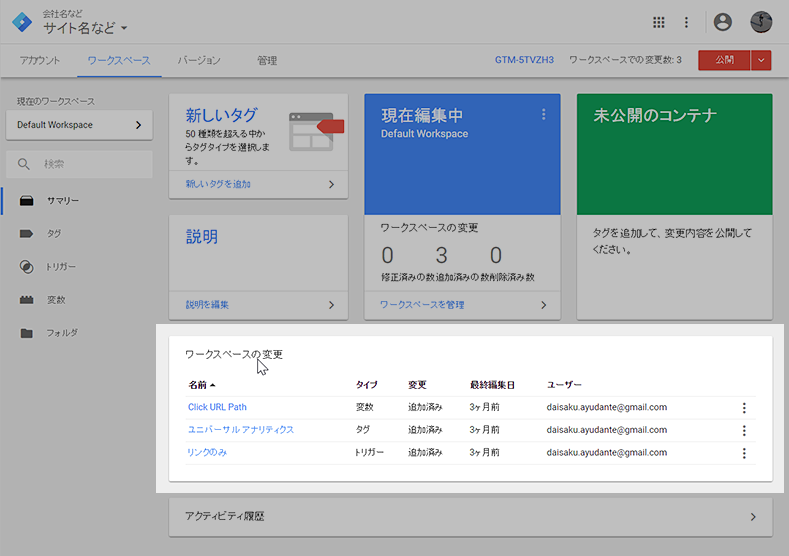This screenshot has width=789, height=556.
Task: Click the 最終編集日 column header
Action: tap(492, 385)
